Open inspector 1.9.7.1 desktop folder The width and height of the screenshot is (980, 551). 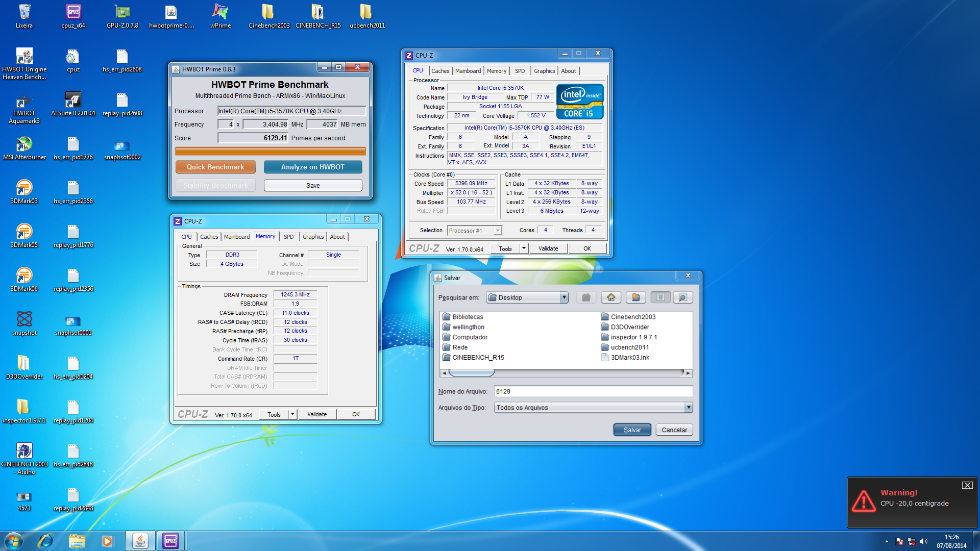pos(24,411)
